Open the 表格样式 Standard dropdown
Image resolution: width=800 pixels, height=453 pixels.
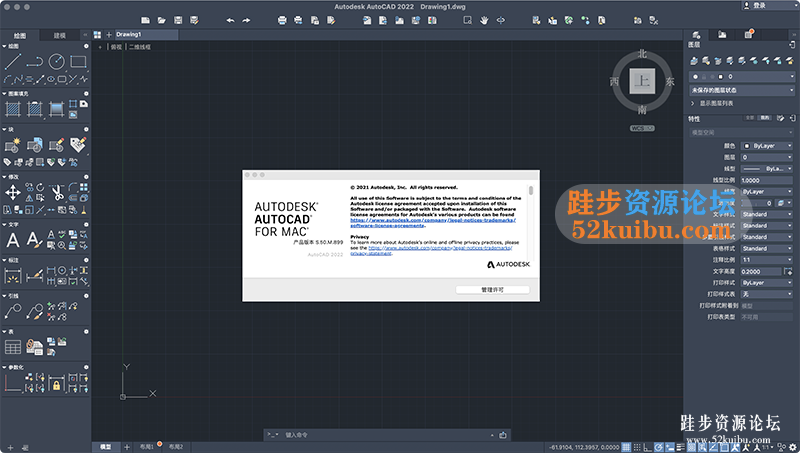(766, 248)
